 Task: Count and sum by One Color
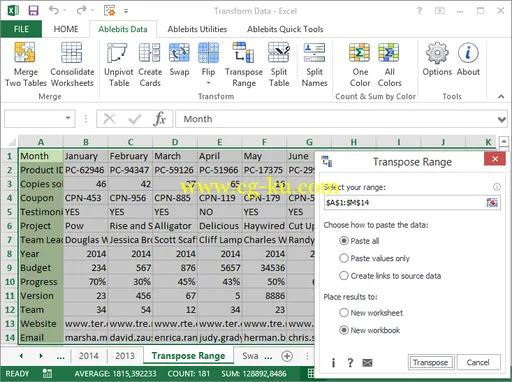(x=360, y=64)
